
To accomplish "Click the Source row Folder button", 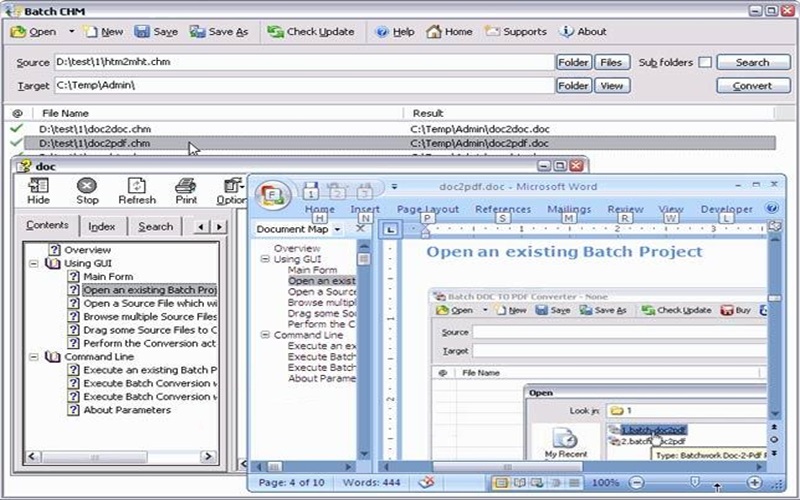I will 573,62.
